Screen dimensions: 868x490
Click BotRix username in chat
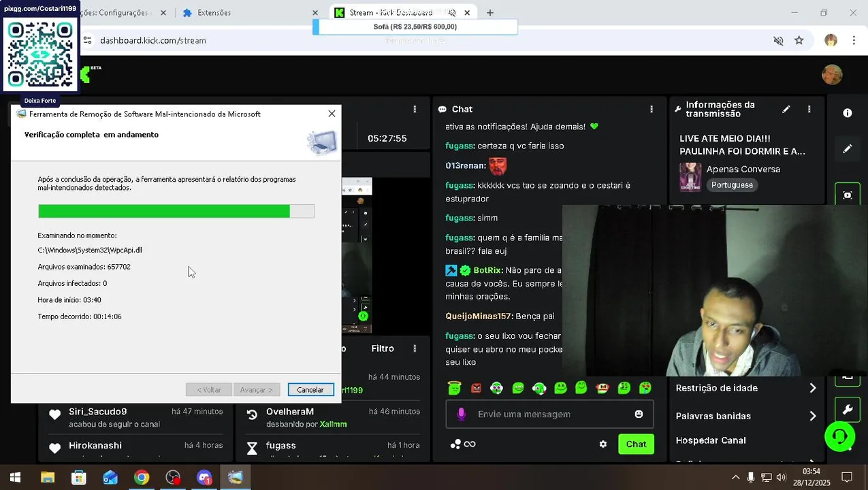click(x=487, y=270)
